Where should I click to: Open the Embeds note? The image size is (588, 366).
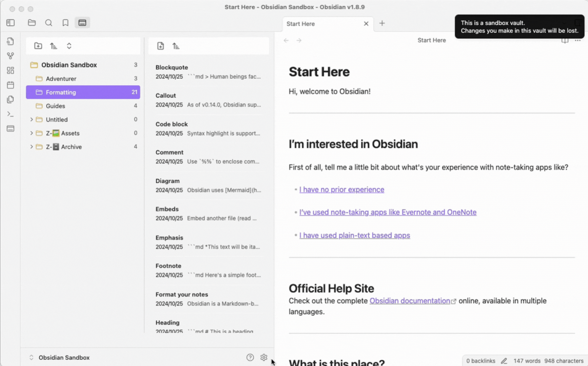click(x=209, y=213)
